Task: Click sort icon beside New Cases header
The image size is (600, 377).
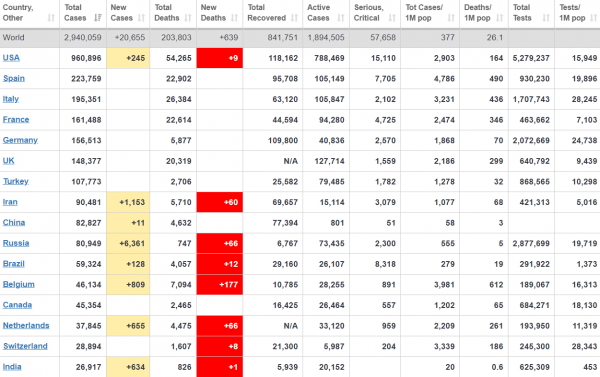Action: click(x=141, y=18)
